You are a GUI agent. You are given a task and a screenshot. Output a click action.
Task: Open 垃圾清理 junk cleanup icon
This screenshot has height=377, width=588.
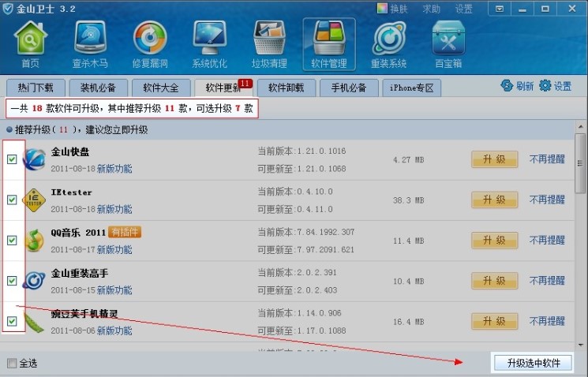click(x=269, y=45)
